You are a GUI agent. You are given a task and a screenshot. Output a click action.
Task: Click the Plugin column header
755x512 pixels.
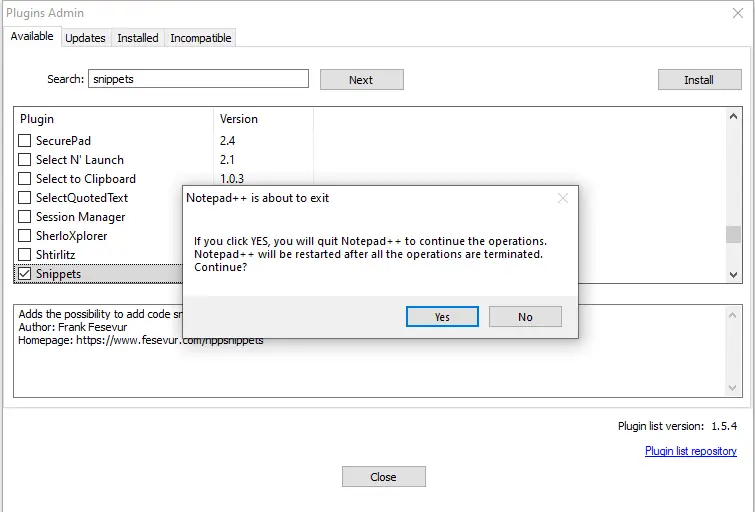(x=114, y=119)
